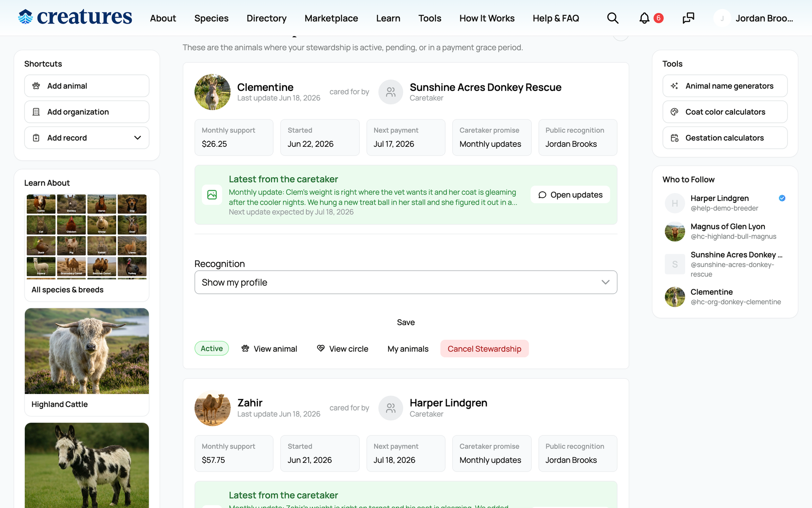Click @hc-org-donkey-clementine handle
This screenshot has width=812, height=508.
point(735,302)
